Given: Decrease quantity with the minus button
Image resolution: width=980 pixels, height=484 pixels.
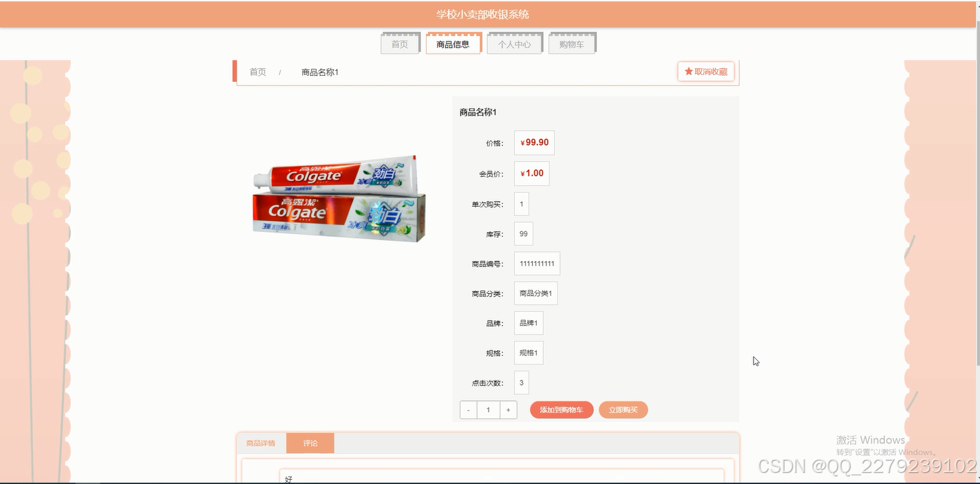Looking at the screenshot, I should 469,410.
